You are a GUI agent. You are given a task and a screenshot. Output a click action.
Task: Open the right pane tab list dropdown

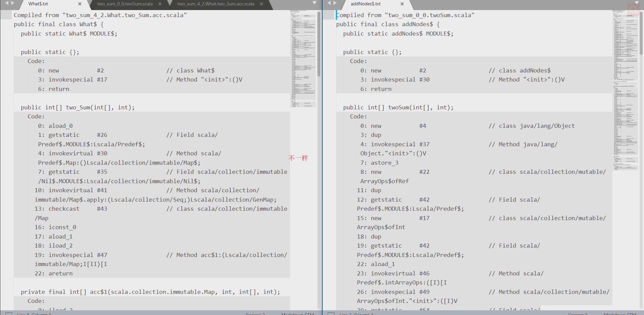pos(637,3)
